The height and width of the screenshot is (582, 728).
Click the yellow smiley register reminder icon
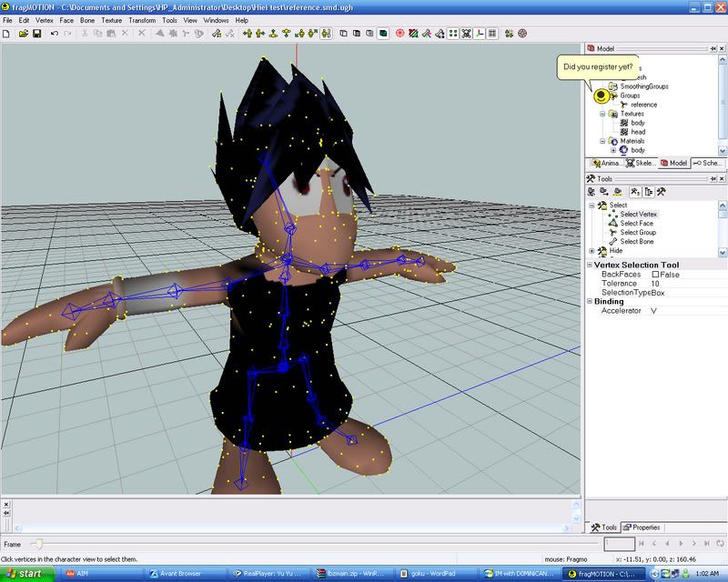[602, 96]
